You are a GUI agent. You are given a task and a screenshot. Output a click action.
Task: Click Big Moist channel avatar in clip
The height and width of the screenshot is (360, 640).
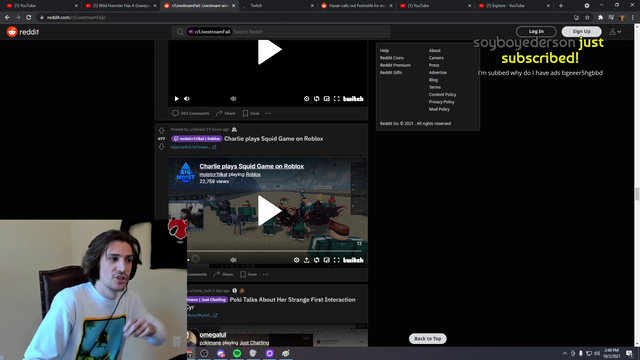pos(185,172)
